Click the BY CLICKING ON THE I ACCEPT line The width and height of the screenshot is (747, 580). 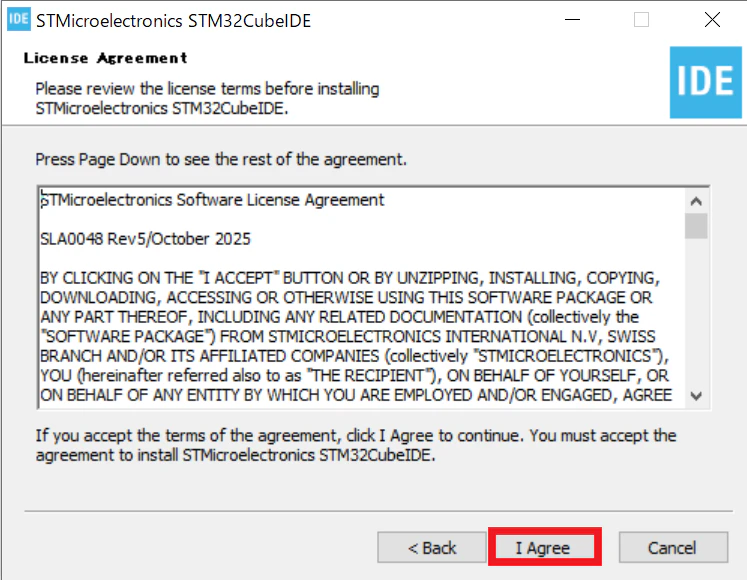coord(350,278)
